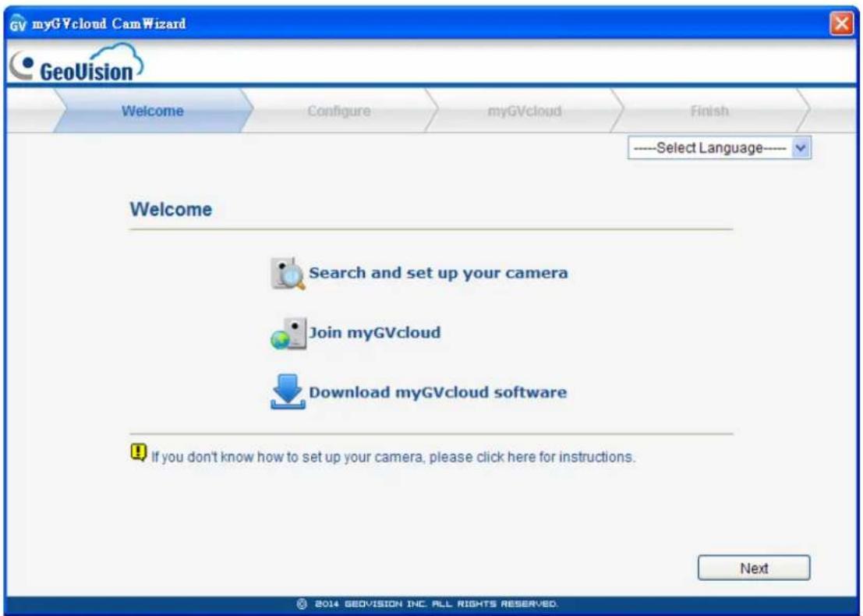Select the Configure step tab
This screenshot has width=863, height=616.
339,111
